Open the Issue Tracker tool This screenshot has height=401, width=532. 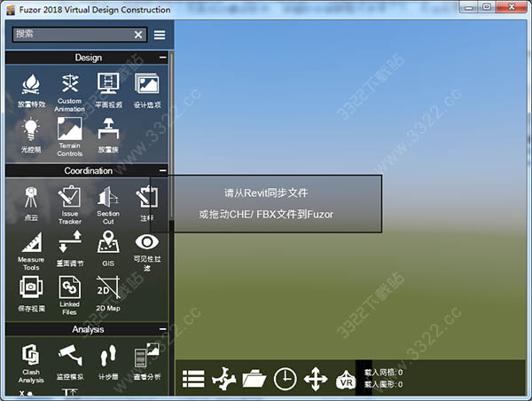pyautogui.click(x=69, y=205)
